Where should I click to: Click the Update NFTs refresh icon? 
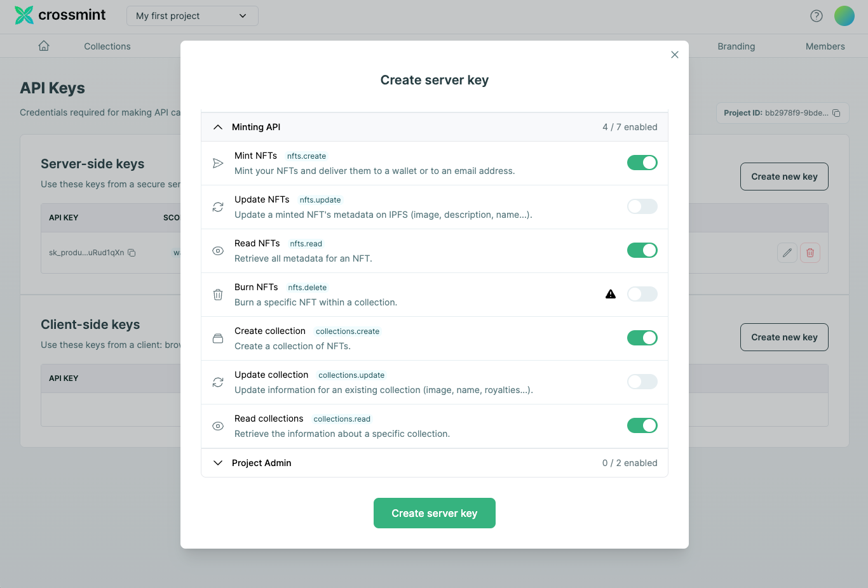coord(218,207)
